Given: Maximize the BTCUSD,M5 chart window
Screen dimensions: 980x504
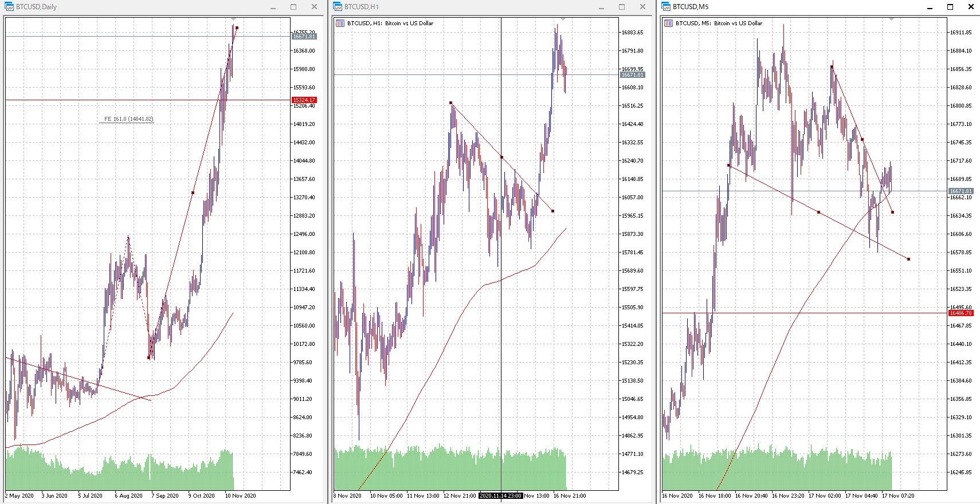Looking at the screenshot, I should (950, 7).
